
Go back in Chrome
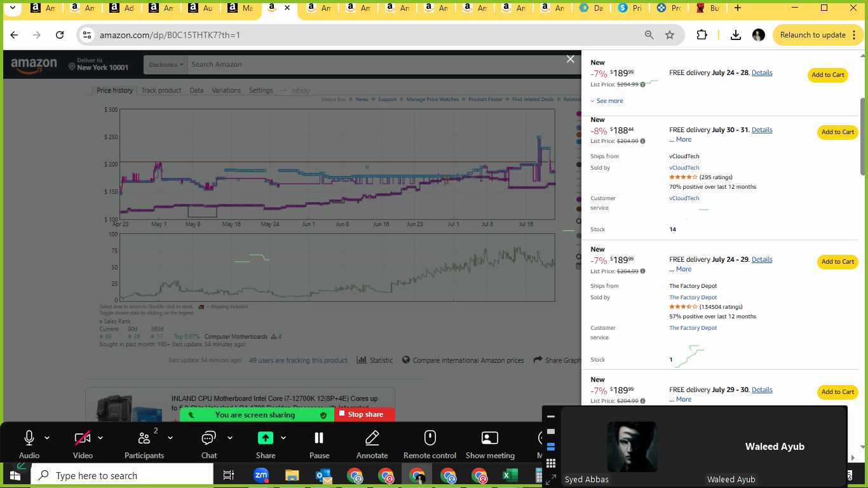click(14, 35)
